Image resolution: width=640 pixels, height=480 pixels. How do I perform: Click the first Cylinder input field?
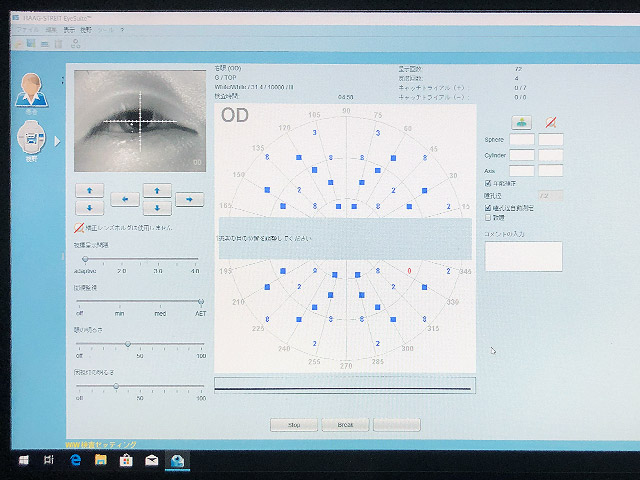tap(522, 155)
